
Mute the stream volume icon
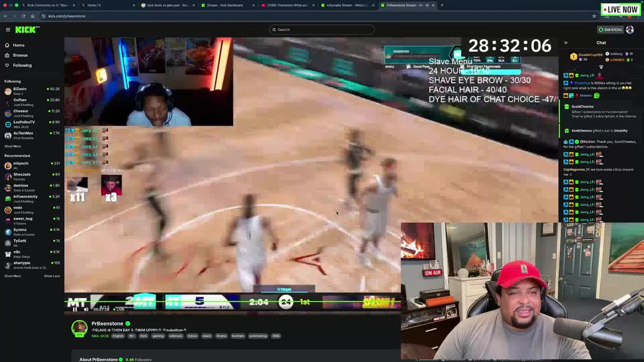[86, 309]
